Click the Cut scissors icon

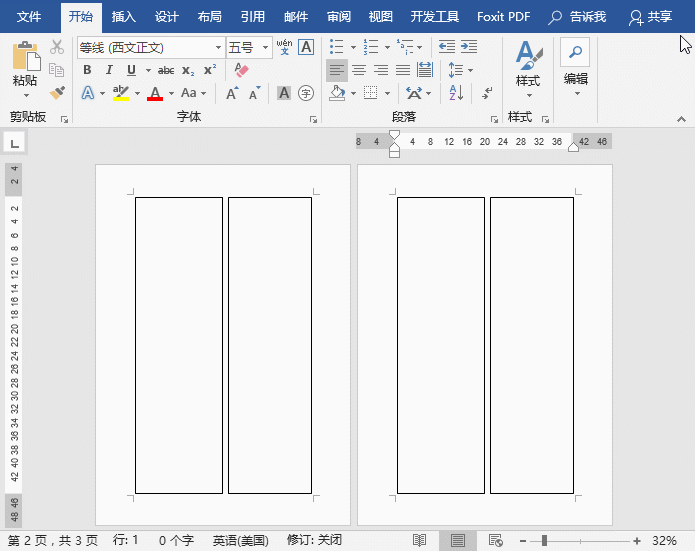(x=57, y=47)
